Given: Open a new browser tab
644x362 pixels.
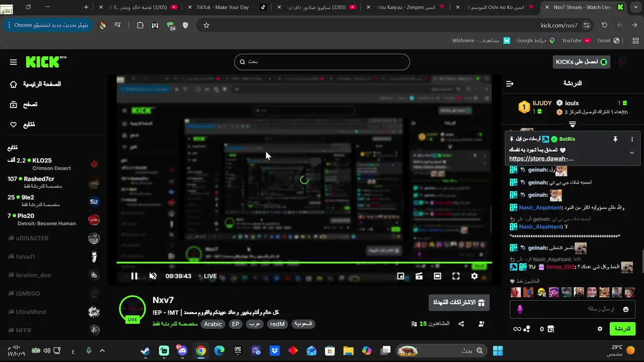Looking at the screenshot, I should 86,7.
